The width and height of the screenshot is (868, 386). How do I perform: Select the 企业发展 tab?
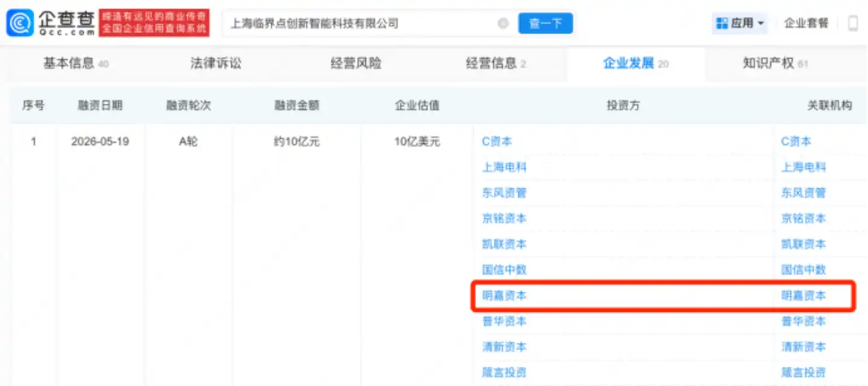pos(636,63)
